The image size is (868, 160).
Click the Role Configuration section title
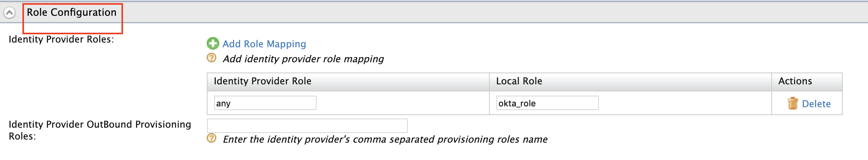72,13
